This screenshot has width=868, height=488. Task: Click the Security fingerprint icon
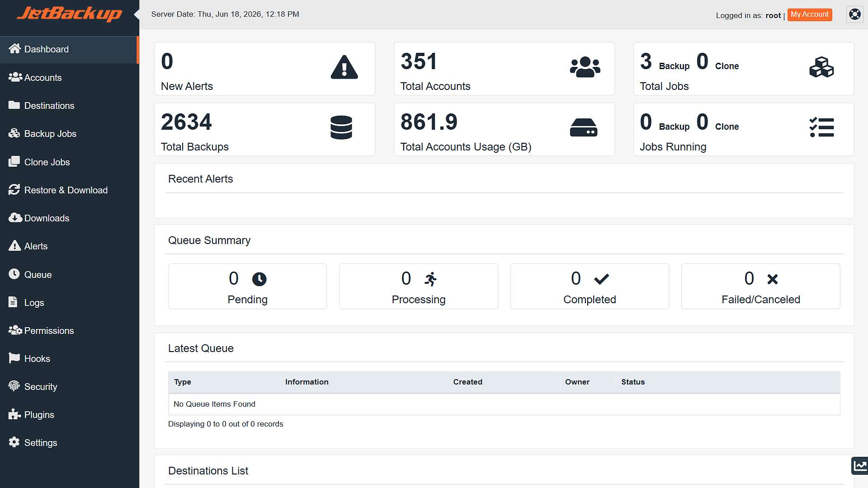tap(14, 386)
